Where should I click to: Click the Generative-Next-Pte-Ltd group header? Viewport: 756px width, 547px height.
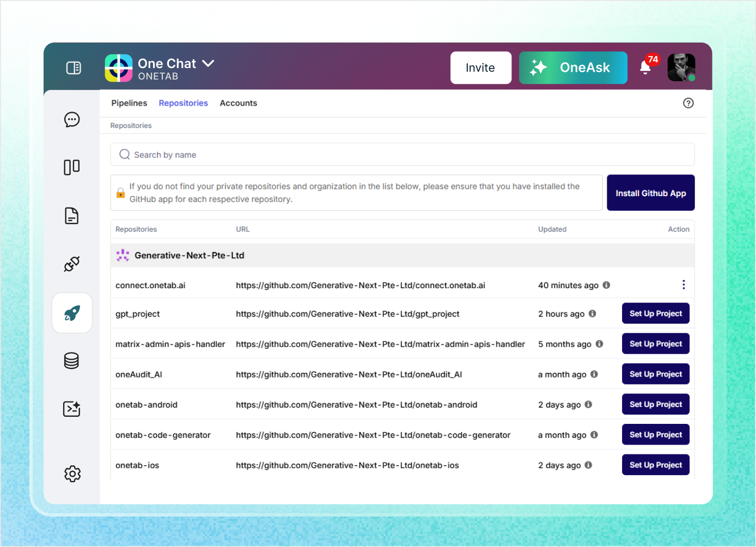(403, 256)
